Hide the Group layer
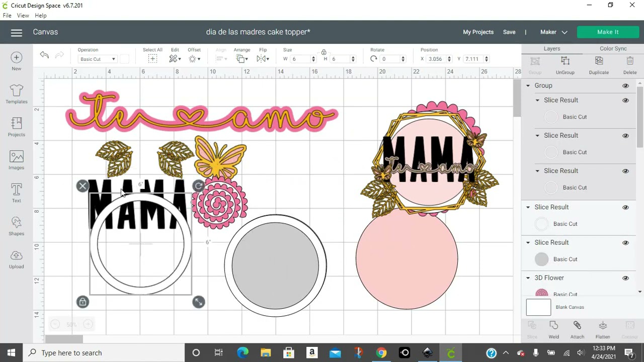The image size is (644, 362). click(625, 85)
